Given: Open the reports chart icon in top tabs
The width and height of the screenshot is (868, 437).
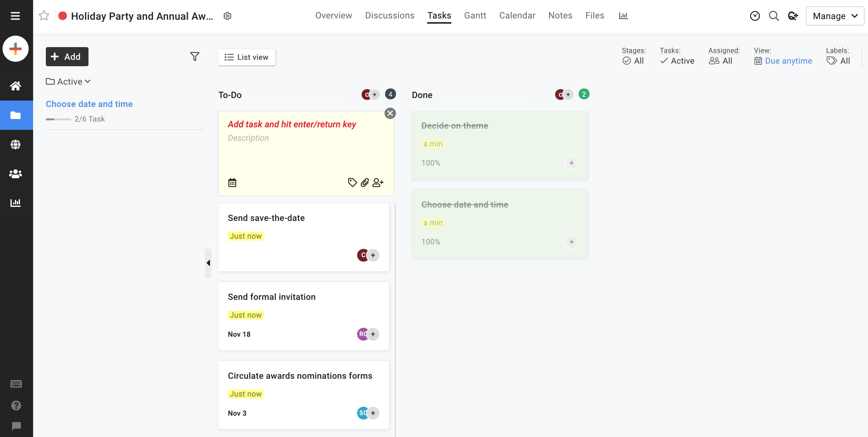Looking at the screenshot, I should (623, 16).
